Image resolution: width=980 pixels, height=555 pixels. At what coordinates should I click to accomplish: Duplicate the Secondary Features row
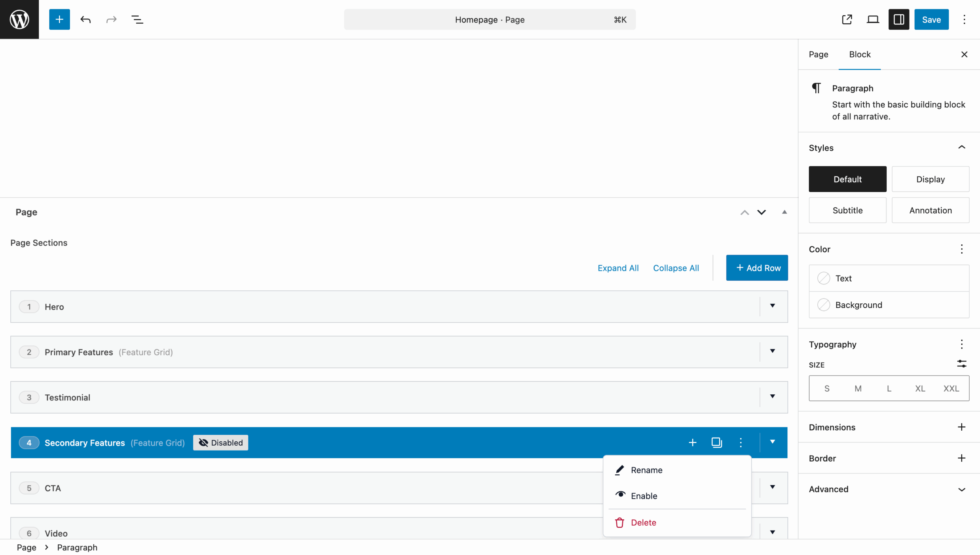[x=716, y=443]
